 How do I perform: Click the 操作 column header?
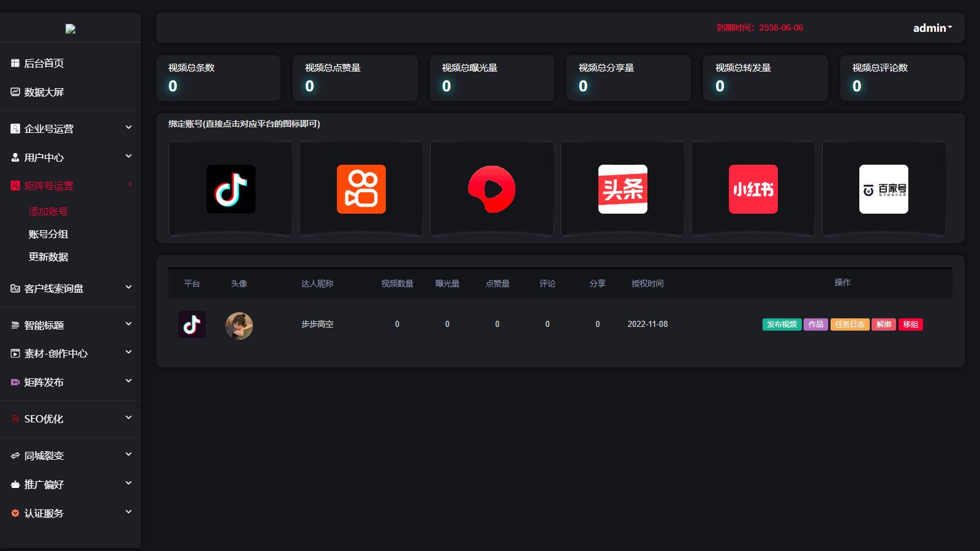843,282
